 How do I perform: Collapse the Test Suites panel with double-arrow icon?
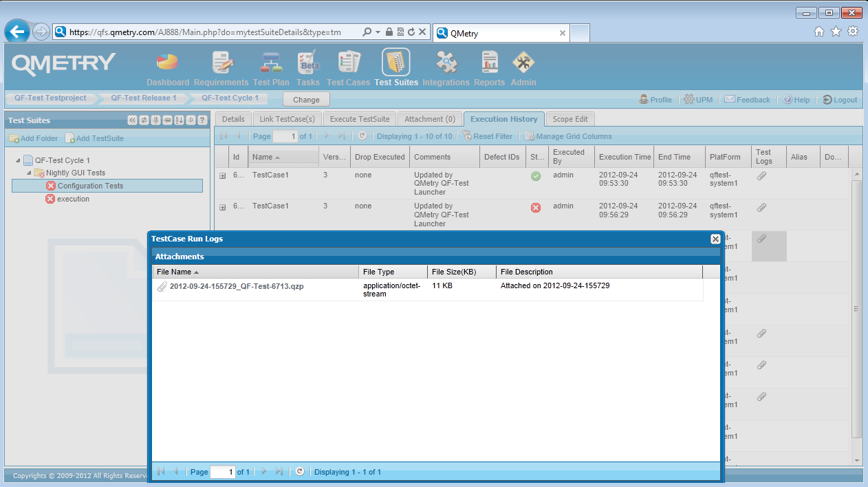click(x=133, y=120)
